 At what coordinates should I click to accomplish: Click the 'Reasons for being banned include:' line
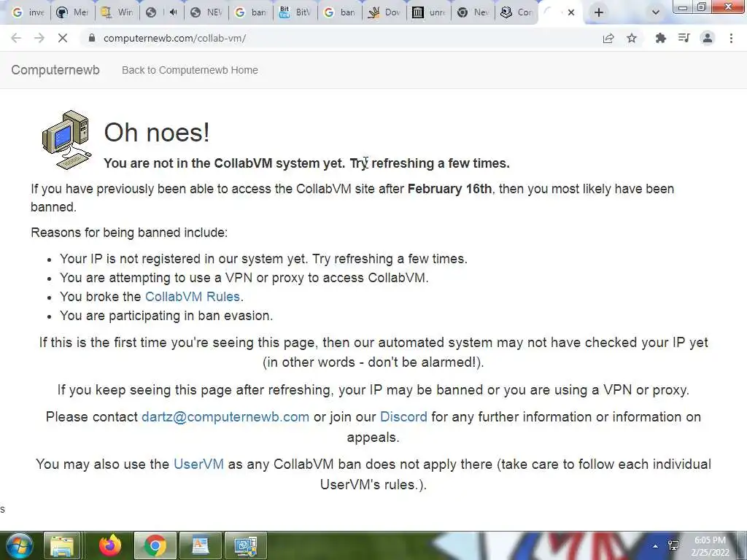129,233
